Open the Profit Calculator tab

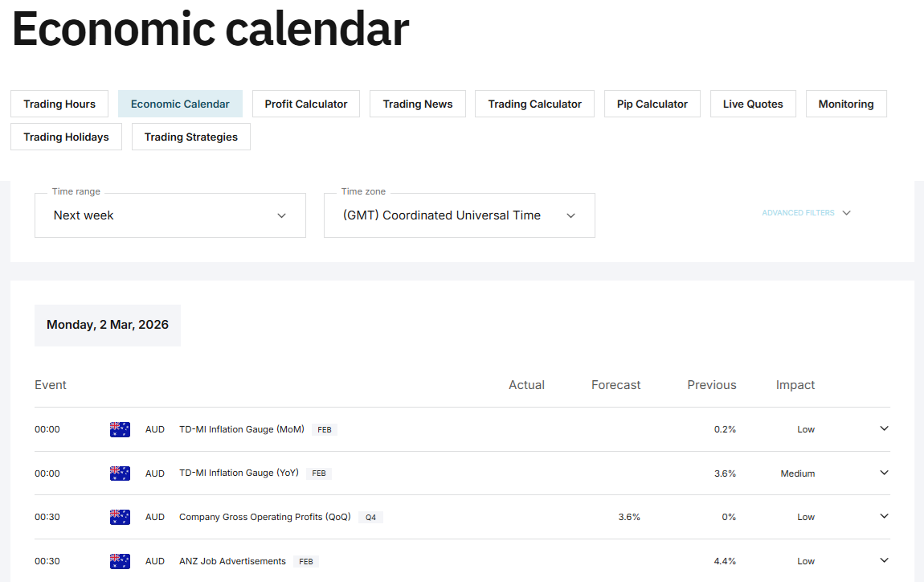(x=306, y=104)
